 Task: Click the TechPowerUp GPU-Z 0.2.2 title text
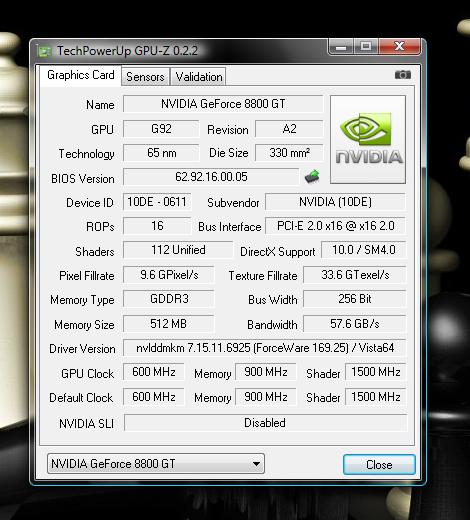(x=127, y=51)
